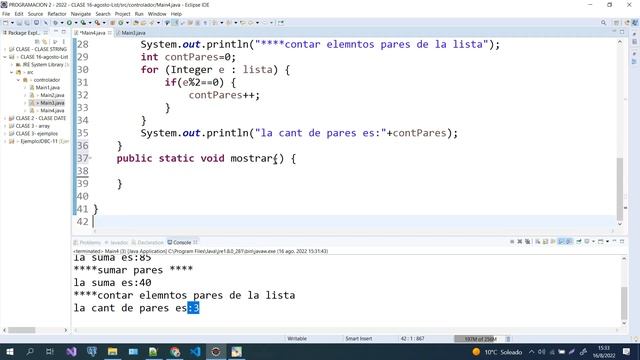
Task: Maximize the Console panel
Action: tap(622, 242)
